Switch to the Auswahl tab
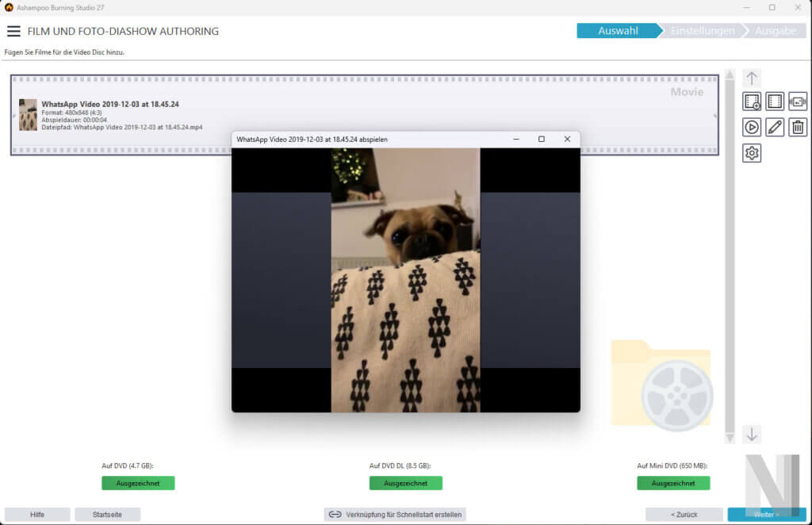 pyautogui.click(x=619, y=30)
